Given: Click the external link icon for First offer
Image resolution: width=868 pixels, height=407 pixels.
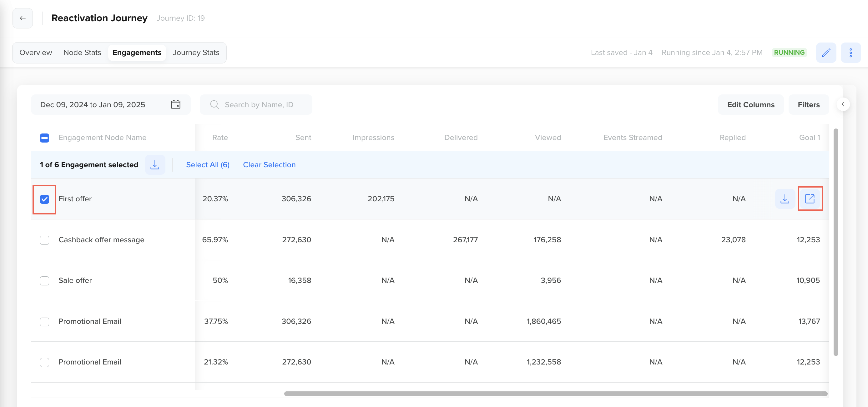Looking at the screenshot, I should [x=810, y=199].
